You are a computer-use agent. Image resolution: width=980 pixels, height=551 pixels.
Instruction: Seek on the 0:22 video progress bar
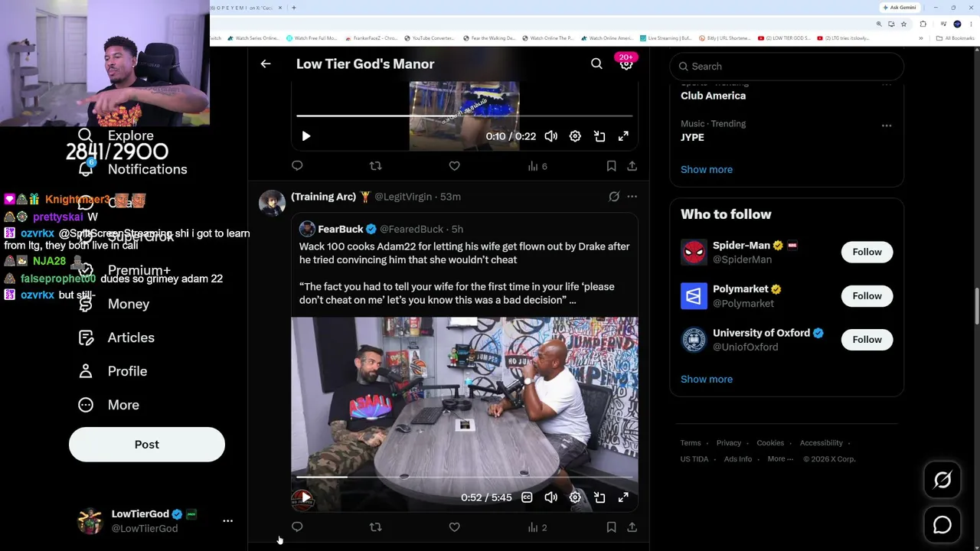point(464,116)
